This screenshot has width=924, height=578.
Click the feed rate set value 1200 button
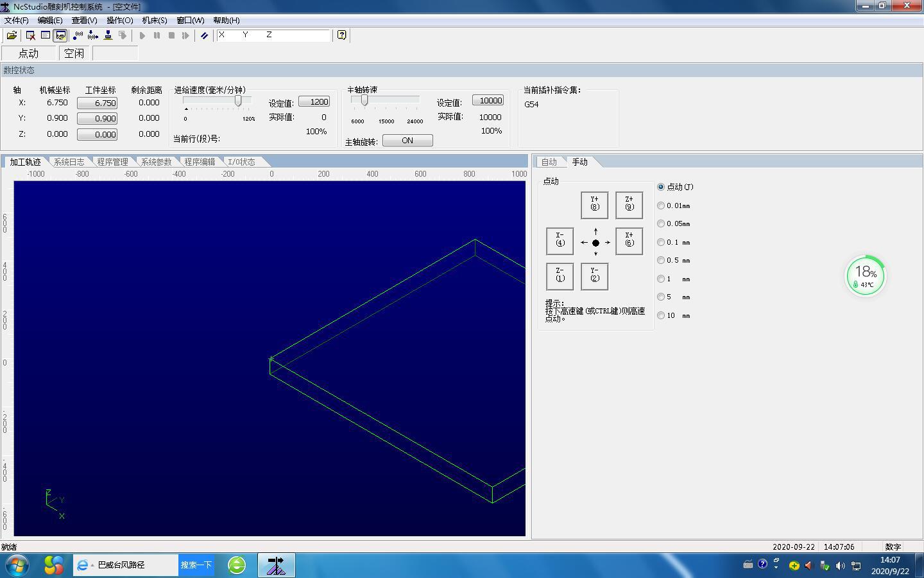314,101
